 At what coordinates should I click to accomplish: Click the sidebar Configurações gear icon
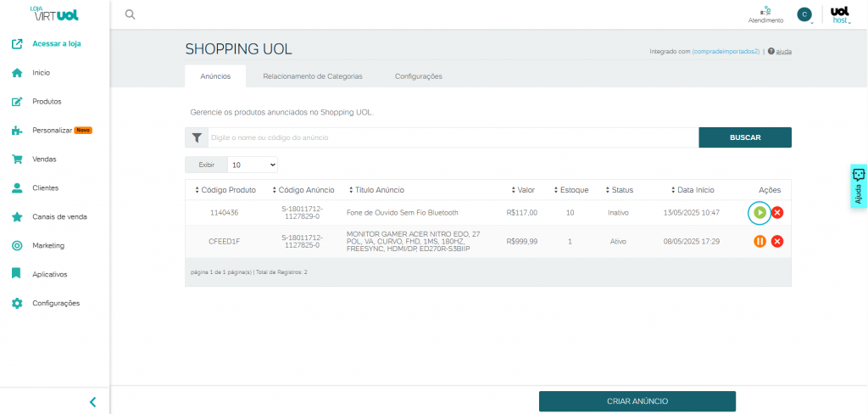(17, 303)
